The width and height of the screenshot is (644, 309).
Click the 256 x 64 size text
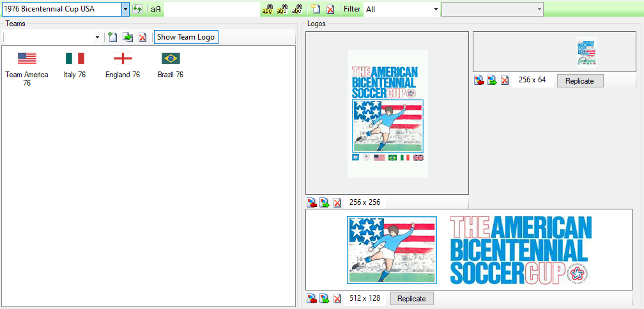532,80
